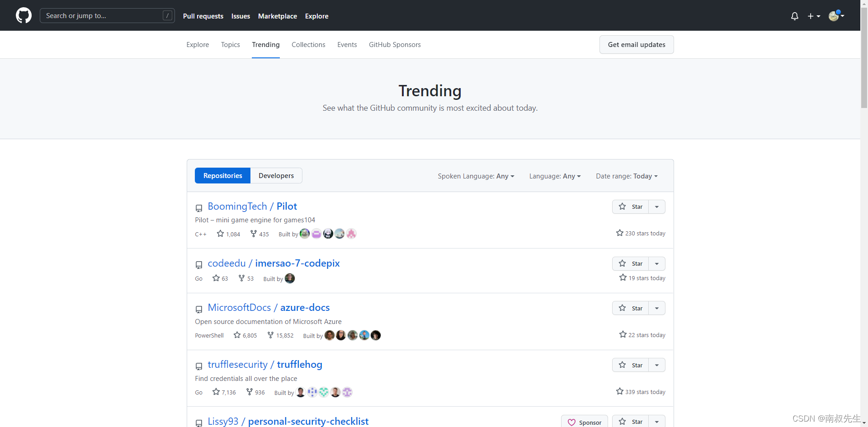
Task: Open star lists dropdown for Pilot
Action: [x=657, y=206]
